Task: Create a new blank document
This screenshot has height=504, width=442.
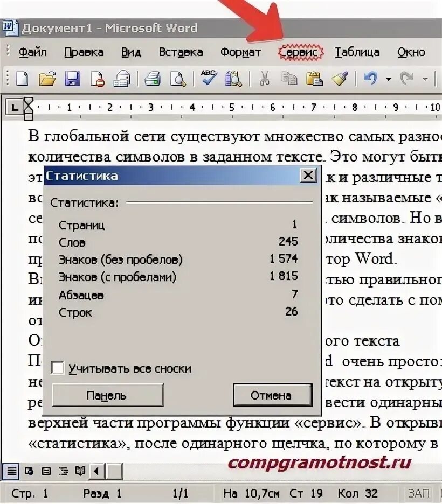Action: click(22, 79)
